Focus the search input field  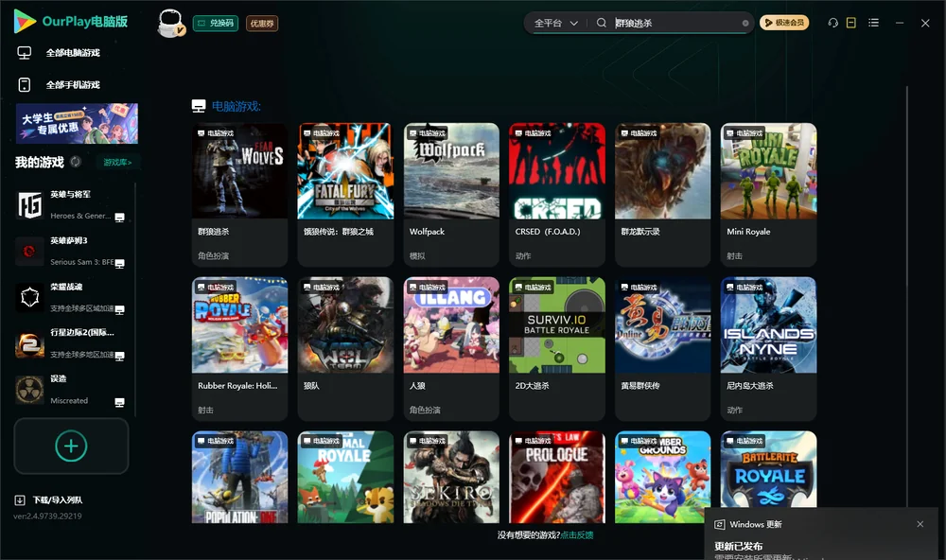point(676,23)
